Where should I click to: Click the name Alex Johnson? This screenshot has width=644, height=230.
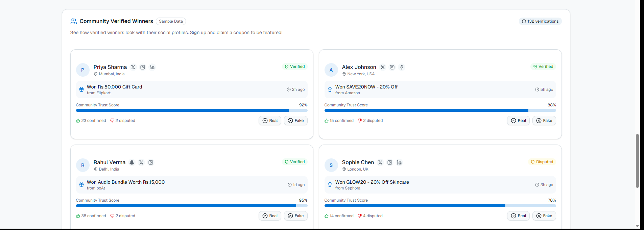click(x=359, y=67)
